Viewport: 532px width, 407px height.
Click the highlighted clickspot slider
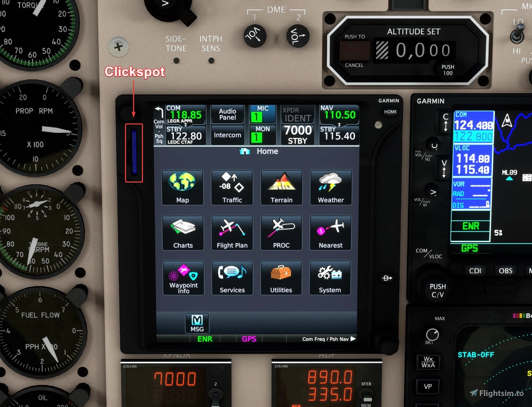134,152
